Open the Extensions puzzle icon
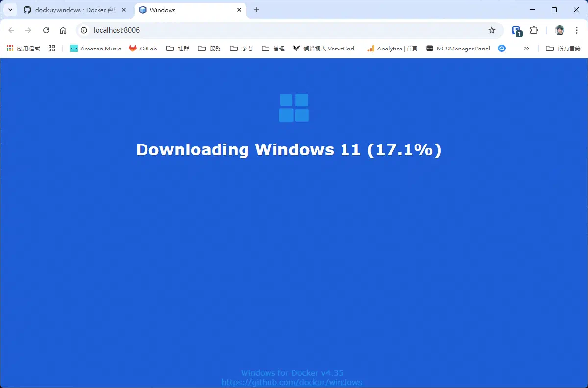This screenshot has width=588, height=388. (534, 30)
